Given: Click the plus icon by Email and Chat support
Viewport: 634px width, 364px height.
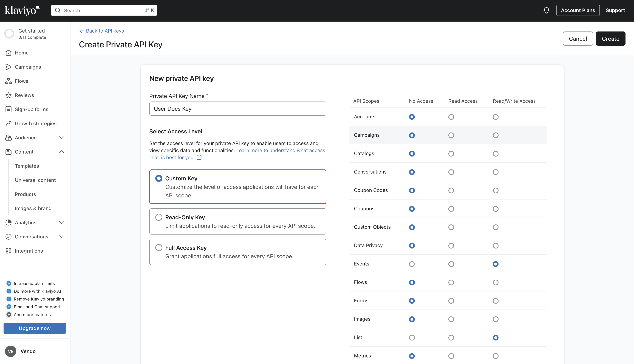Looking at the screenshot, I should coord(9,307).
